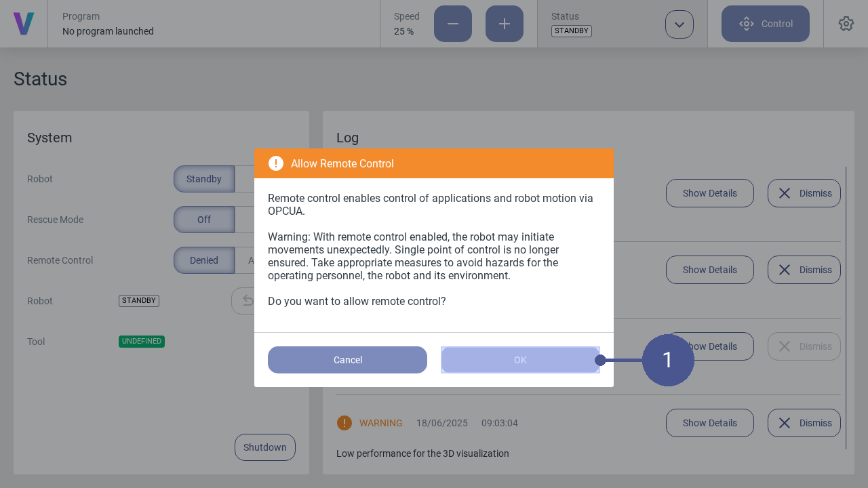Screen dimensions: 868x488
Task: Dismiss the low performance warning entry
Action: [x=804, y=423]
